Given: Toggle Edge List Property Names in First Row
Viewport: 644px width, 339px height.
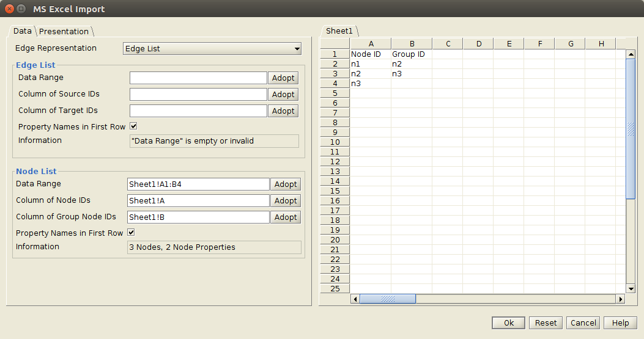Looking at the screenshot, I should point(133,126).
